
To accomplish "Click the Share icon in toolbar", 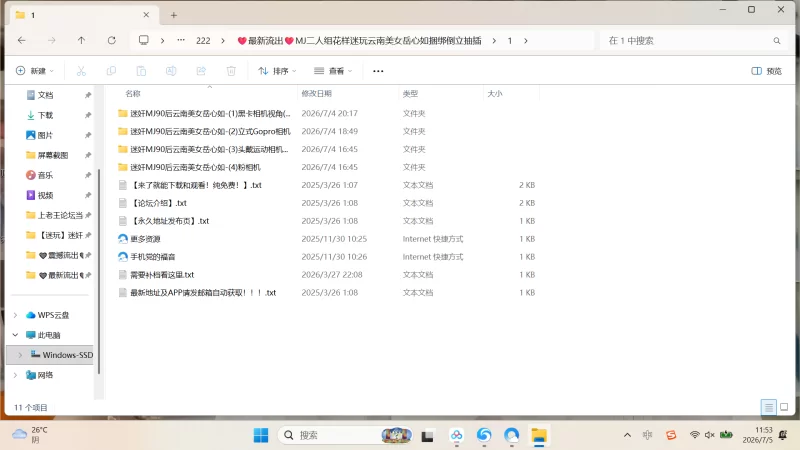I will tap(201, 71).
